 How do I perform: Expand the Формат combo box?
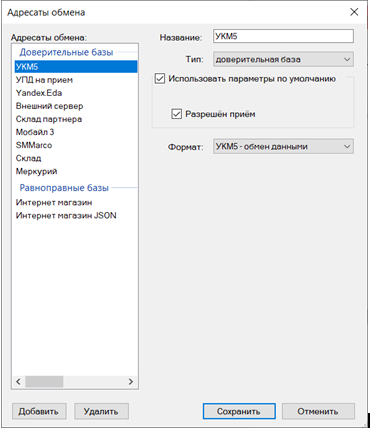[x=283, y=146]
